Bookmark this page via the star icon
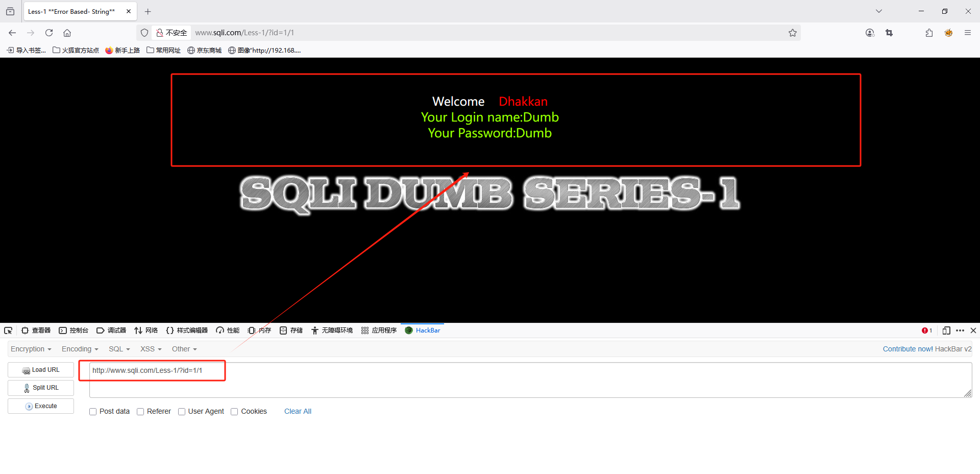Viewport: 980px width, 474px height. [793, 33]
